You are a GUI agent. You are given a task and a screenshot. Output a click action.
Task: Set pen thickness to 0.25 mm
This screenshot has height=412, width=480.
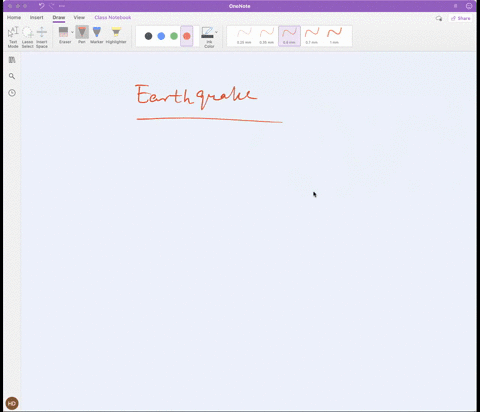tap(244, 36)
